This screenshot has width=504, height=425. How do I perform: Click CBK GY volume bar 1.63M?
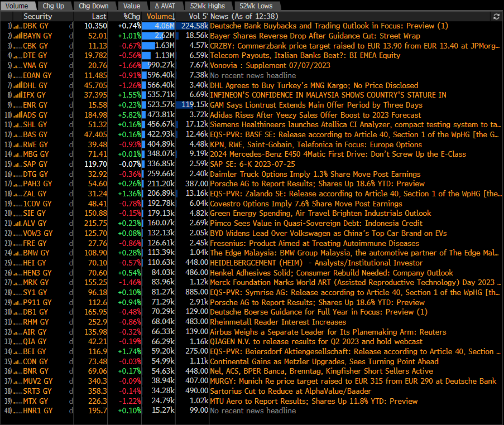[159, 46]
